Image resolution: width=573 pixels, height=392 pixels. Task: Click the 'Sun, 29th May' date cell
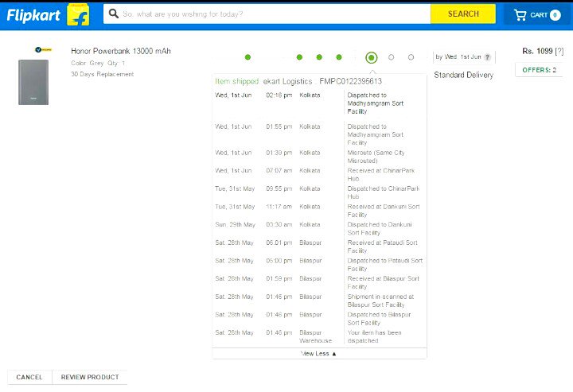pos(235,224)
